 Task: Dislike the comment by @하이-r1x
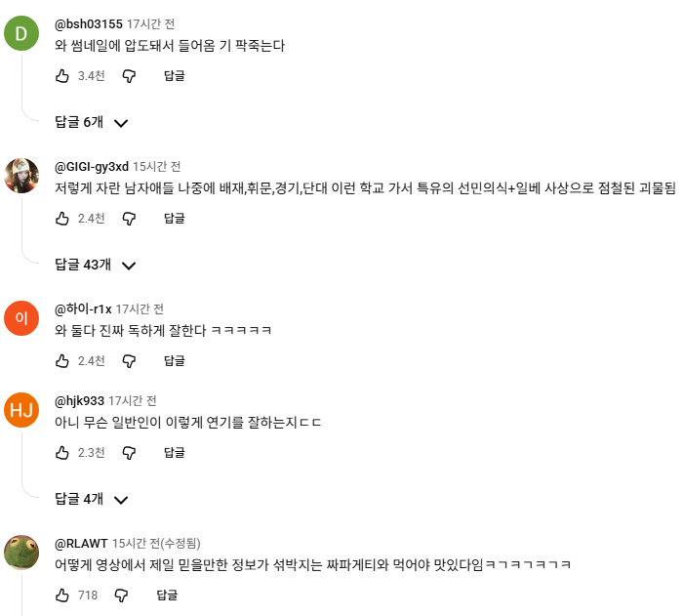click(129, 361)
